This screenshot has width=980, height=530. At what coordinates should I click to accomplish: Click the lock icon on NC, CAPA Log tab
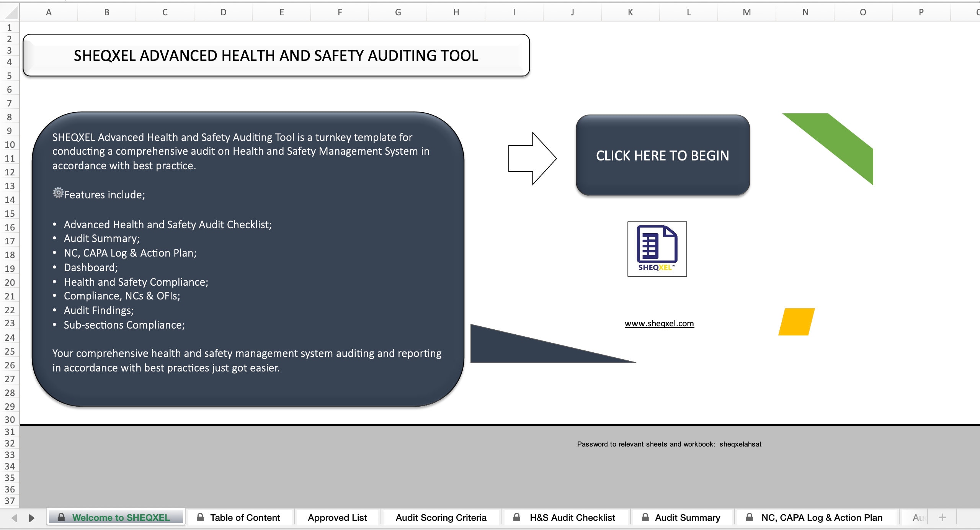tap(749, 517)
